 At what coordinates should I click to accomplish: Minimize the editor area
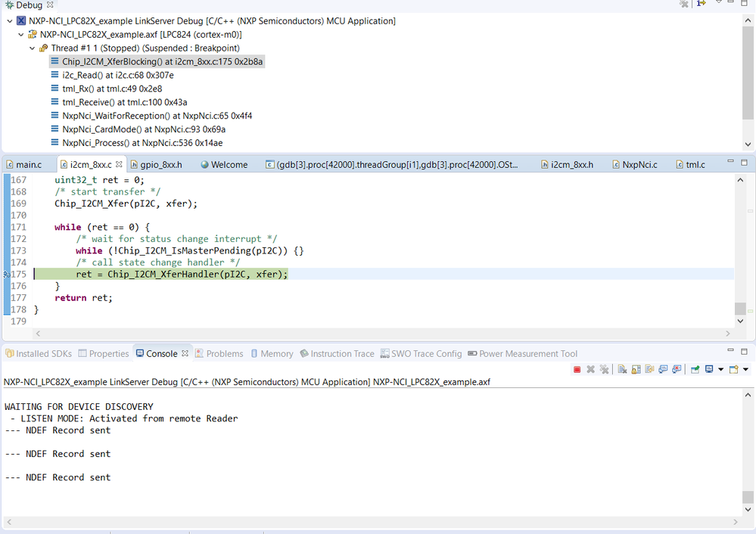tap(730, 162)
